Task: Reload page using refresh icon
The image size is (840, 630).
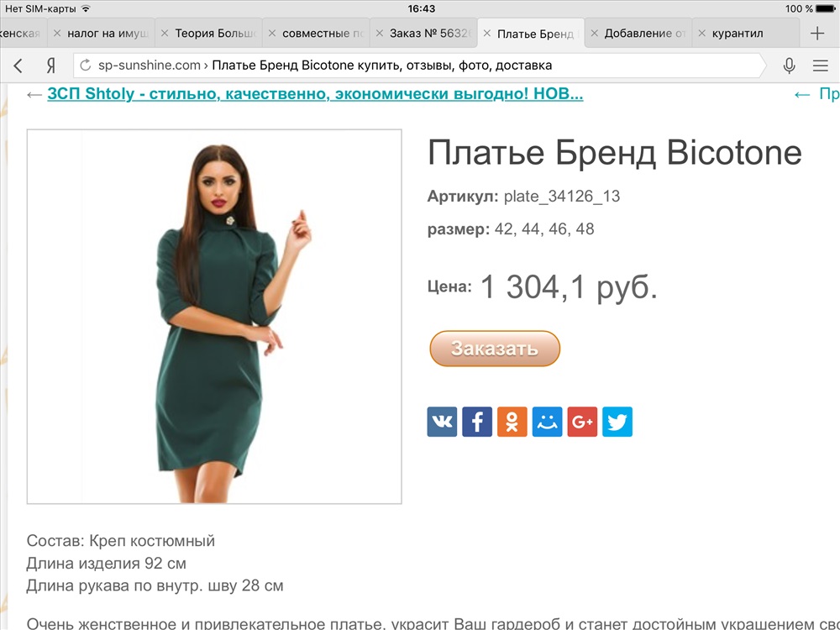Action: click(85, 66)
